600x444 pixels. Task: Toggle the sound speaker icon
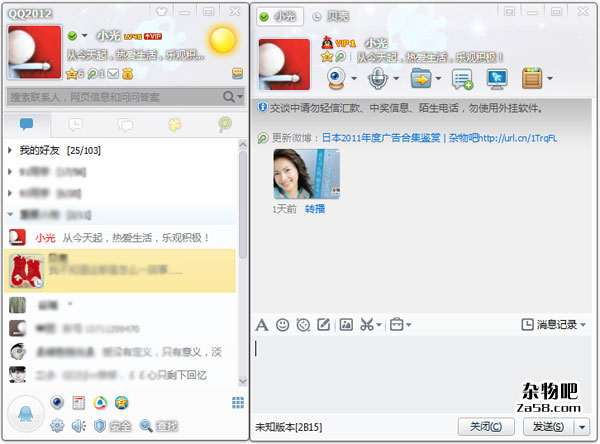click(x=79, y=426)
